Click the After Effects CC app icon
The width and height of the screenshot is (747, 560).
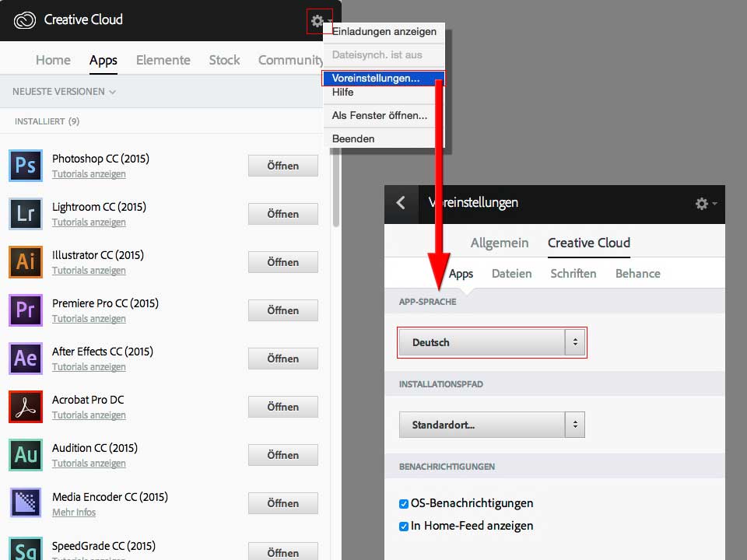click(x=26, y=358)
